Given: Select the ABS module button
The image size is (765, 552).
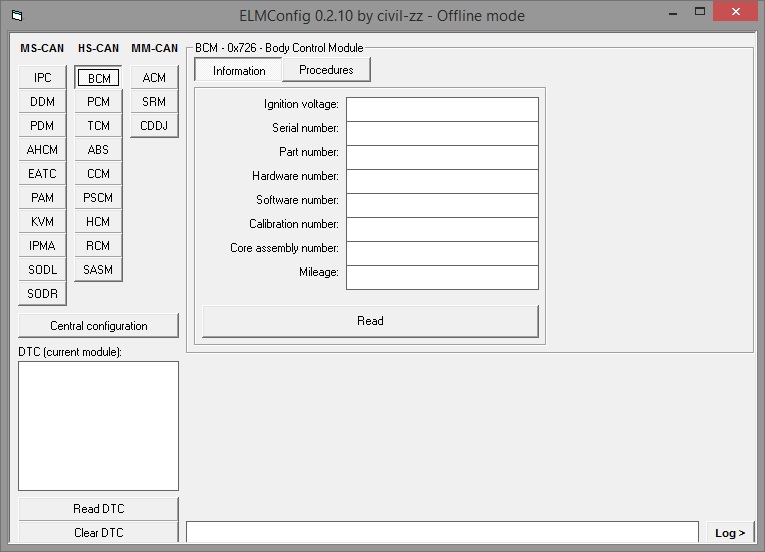Looking at the screenshot, I should [99, 150].
